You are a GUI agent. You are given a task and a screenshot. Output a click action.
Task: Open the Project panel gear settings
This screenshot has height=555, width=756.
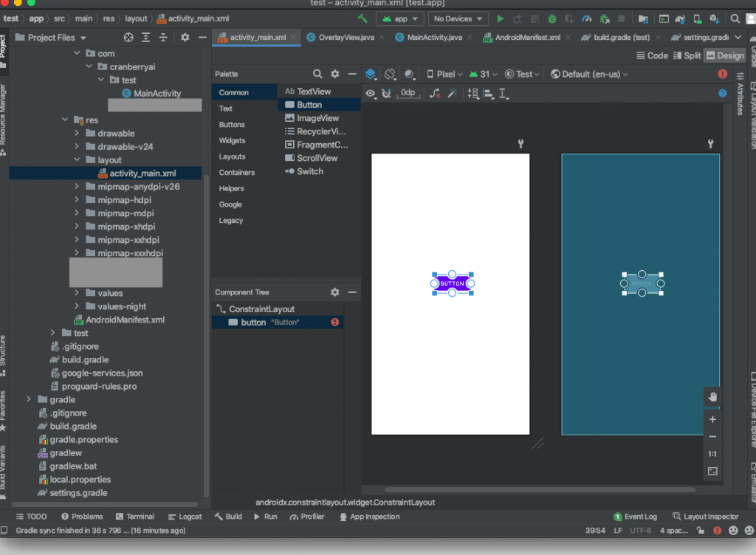pyautogui.click(x=185, y=38)
